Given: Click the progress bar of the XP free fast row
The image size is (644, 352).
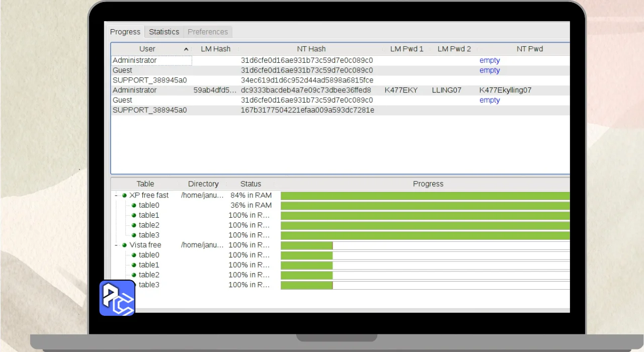Looking at the screenshot, I should (x=425, y=195).
